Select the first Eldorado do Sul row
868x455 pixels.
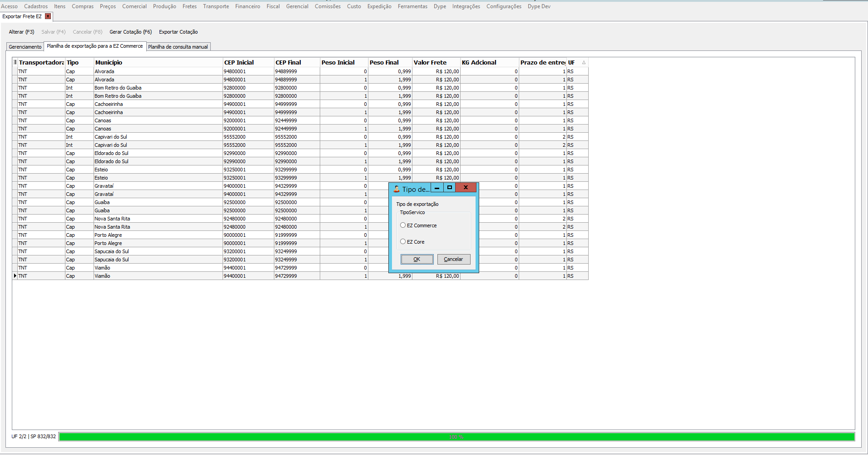click(300, 153)
